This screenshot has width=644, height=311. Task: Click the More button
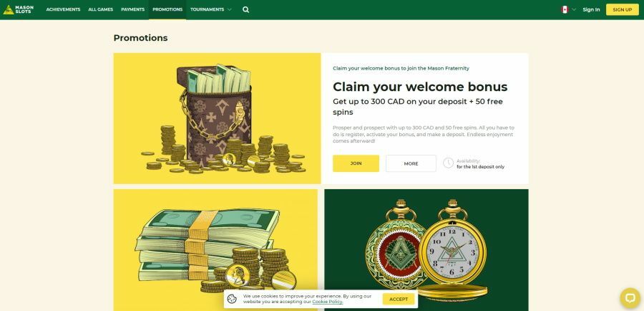(411, 163)
